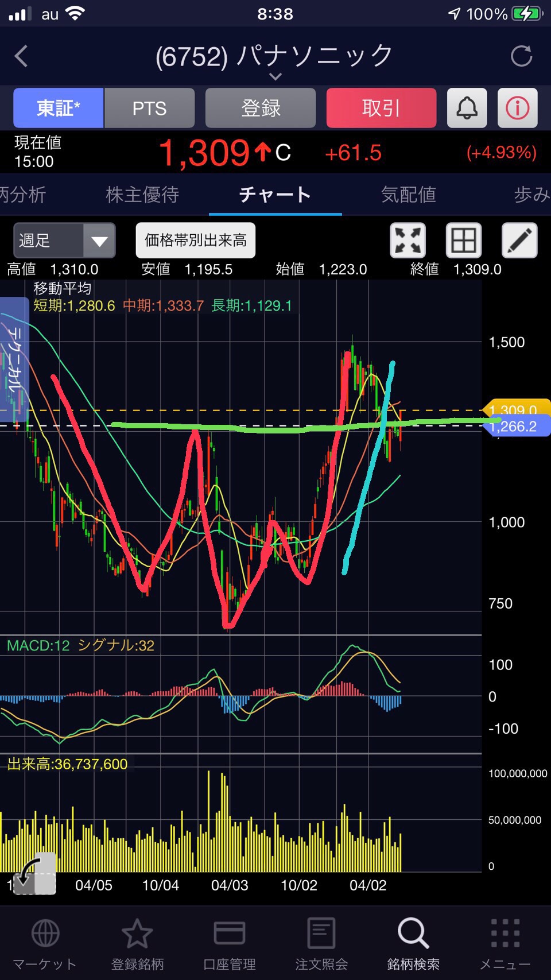The width and height of the screenshot is (551, 980).
Task: Switch to the 株主優待 tab
Action: point(142,195)
